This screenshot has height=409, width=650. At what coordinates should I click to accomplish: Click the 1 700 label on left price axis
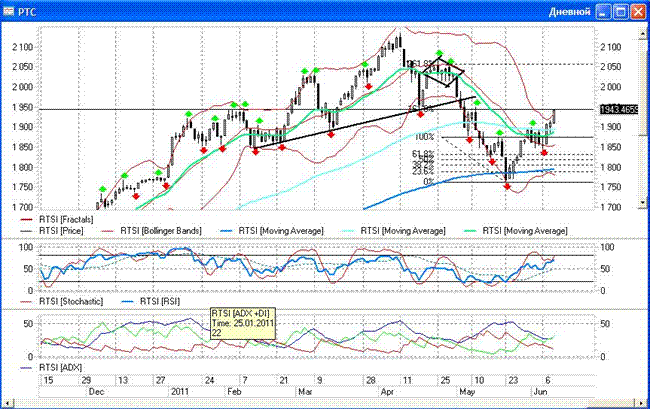point(22,207)
